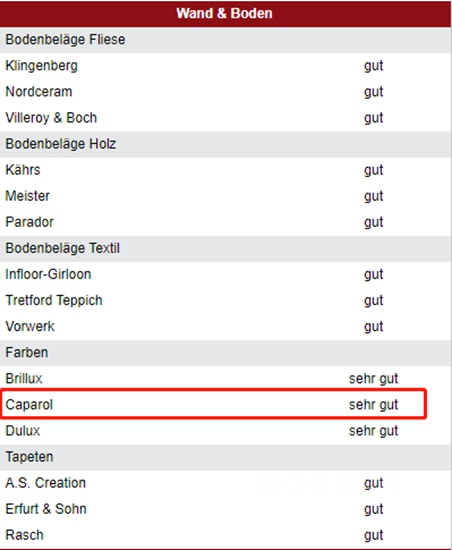Click the Kährs entry
The image size is (452, 550).
[x=23, y=170]
